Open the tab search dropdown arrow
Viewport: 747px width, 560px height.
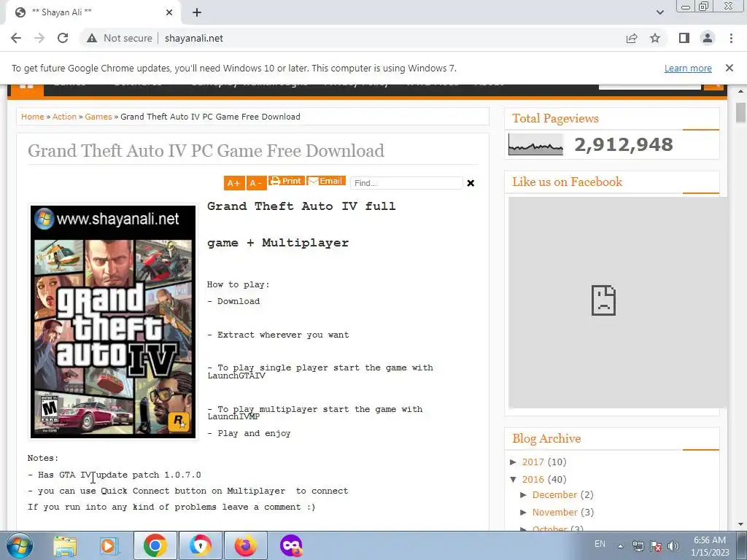(659, 12)
